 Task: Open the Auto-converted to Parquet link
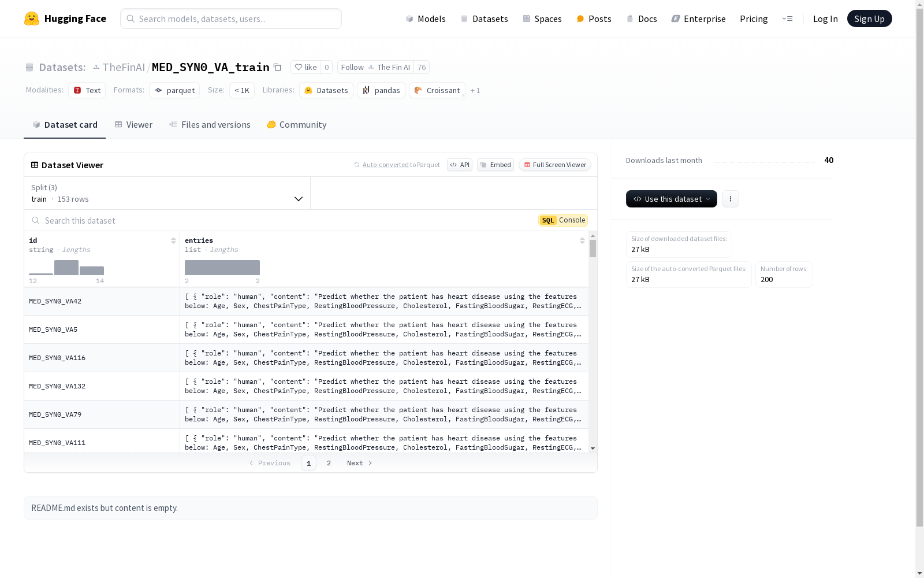coord(386,165)
